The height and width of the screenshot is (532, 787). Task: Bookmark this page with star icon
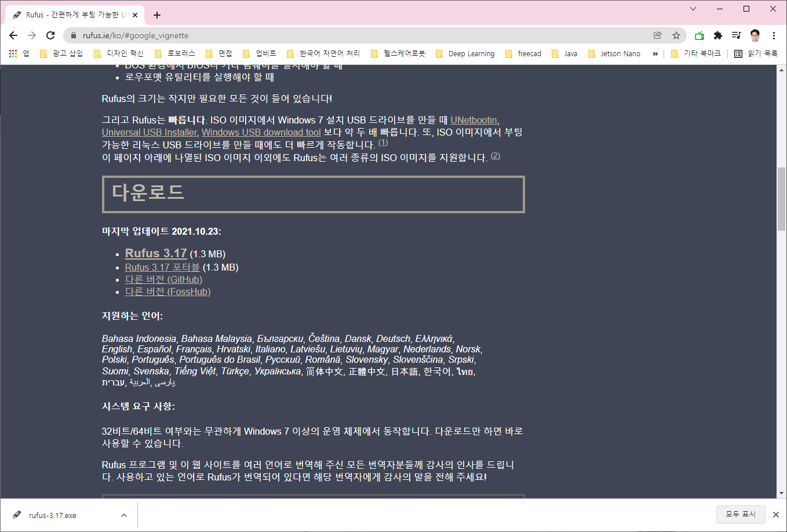pos(676,35)
